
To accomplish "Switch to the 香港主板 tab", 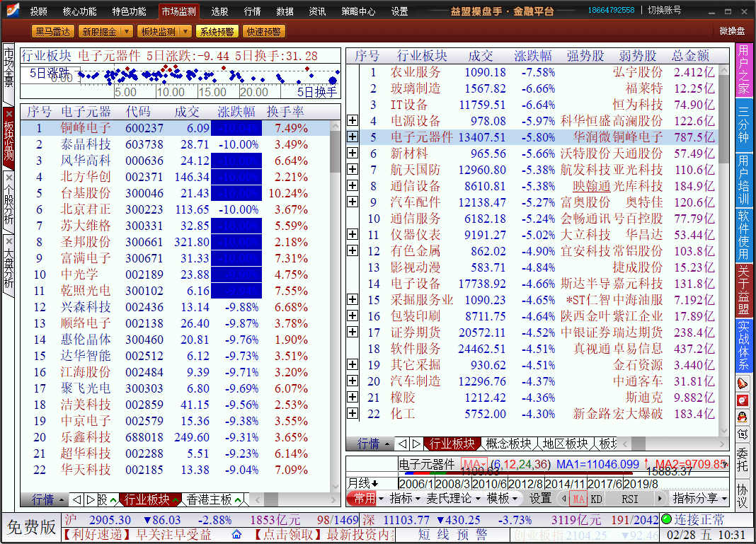I will click(x=210, y=499).
